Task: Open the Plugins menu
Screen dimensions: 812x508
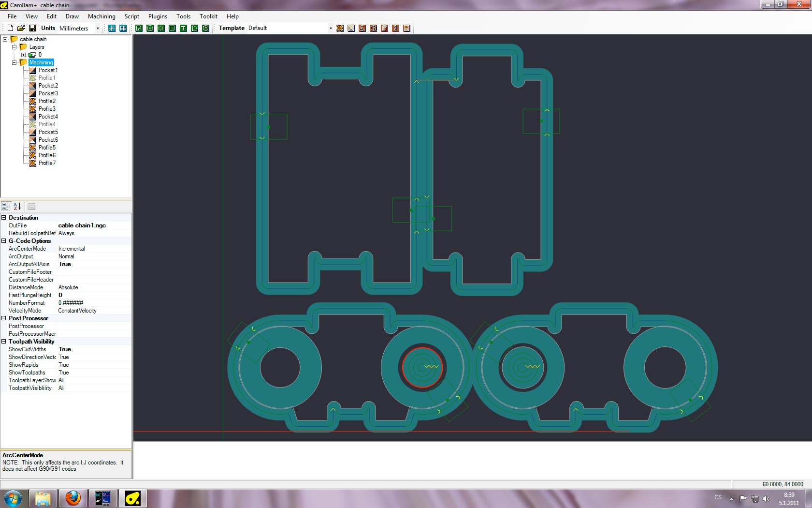Action: pos(158,16)
